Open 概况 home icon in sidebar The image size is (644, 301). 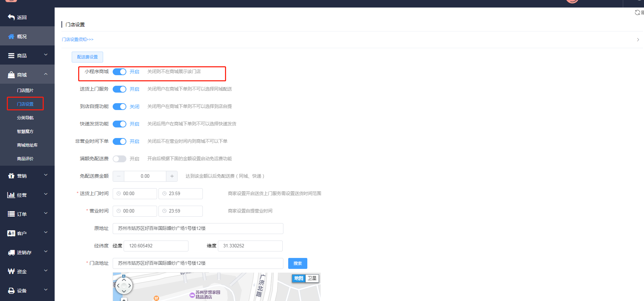(x=11, y=37)
